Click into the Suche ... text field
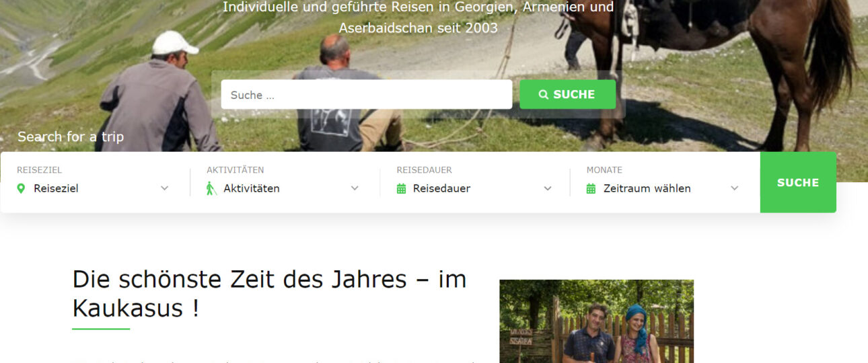The image size is (868, 363). 367,95
